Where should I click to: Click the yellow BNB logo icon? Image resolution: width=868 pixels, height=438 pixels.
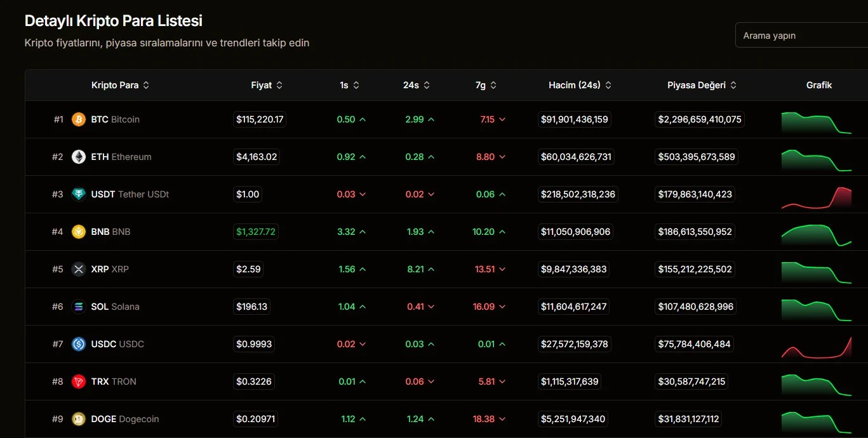click(x=79, y=232)
